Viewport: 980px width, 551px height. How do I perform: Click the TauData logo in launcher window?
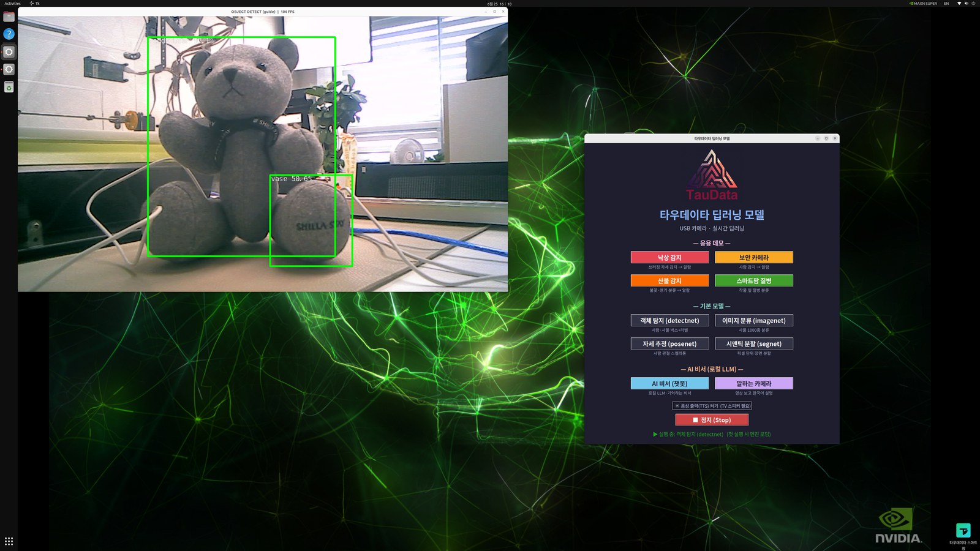tap(712, 175)
